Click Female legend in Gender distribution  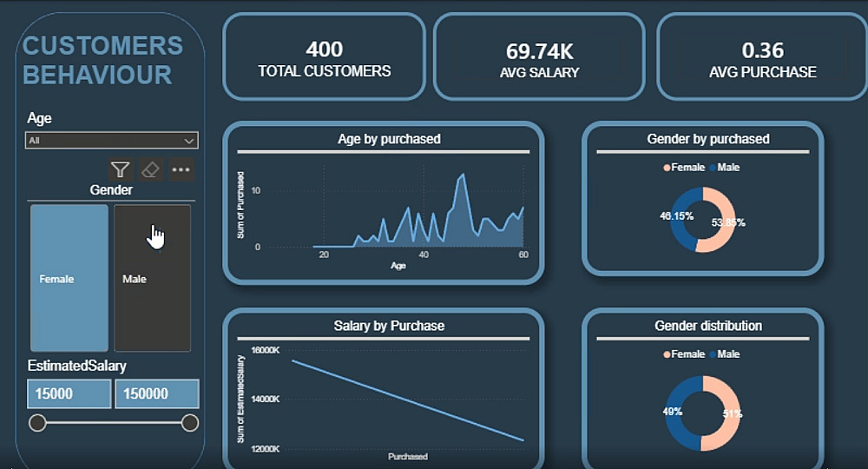684,353
